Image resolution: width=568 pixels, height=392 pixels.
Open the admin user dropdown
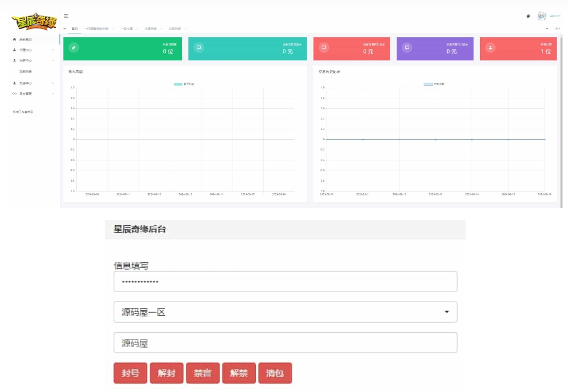click(555, 16)
